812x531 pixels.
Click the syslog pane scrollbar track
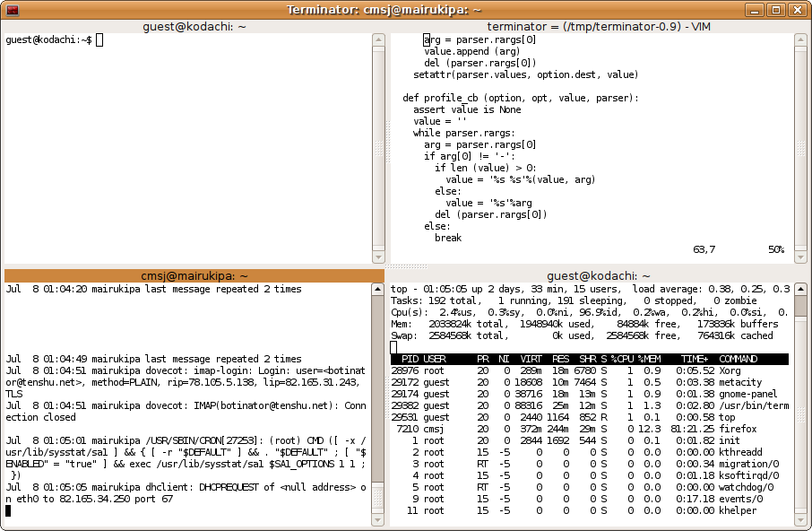tap(377, 404)
